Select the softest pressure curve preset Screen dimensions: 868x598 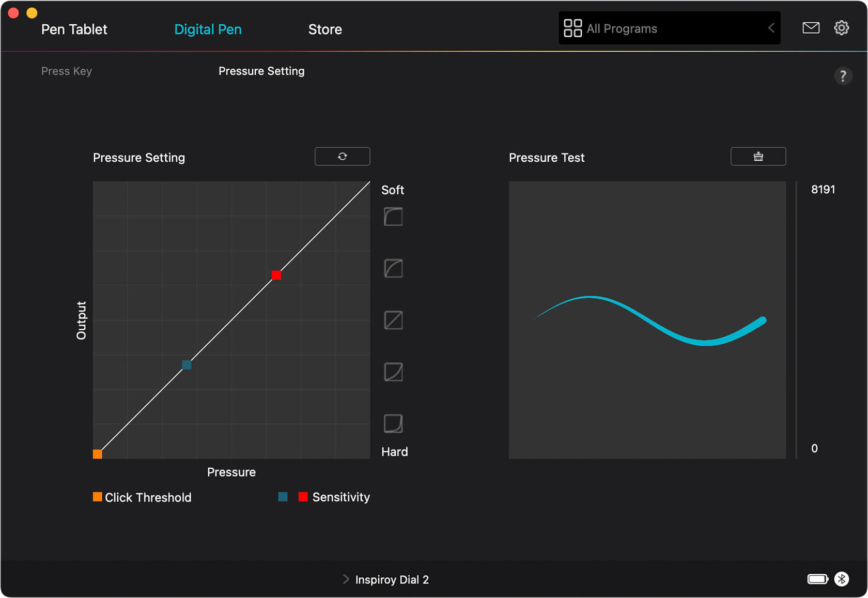pos(393,217)
